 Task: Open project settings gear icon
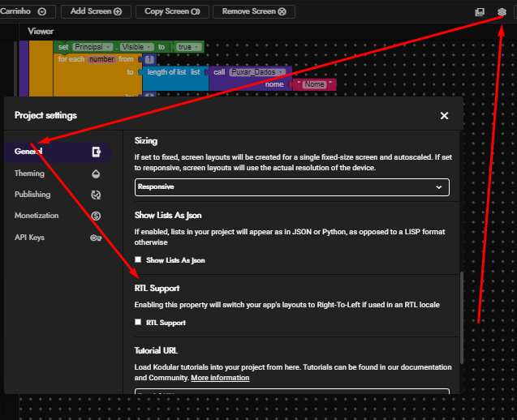tap(502, 12)
